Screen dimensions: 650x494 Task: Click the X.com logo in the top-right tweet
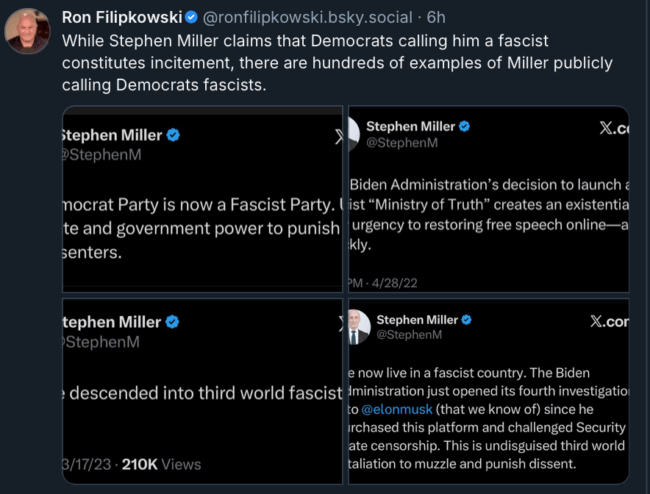pos(612,127)
